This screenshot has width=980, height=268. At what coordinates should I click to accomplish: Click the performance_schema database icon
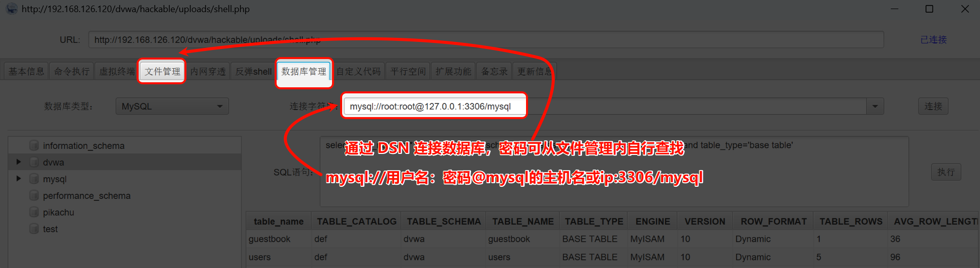coord(34,196)
